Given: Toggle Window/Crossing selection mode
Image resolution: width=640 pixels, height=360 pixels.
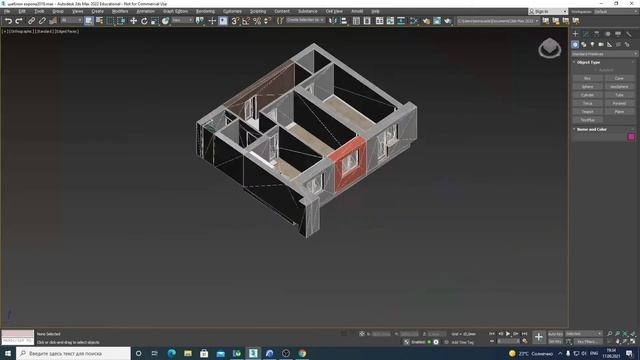Looking at the screenshot, I should (121, 21).
